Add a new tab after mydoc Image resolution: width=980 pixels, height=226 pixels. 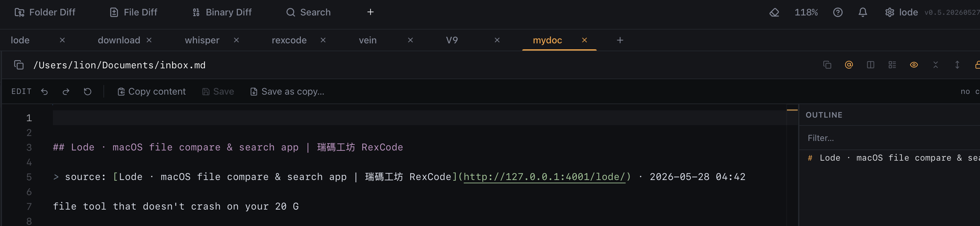pos(620,40)
